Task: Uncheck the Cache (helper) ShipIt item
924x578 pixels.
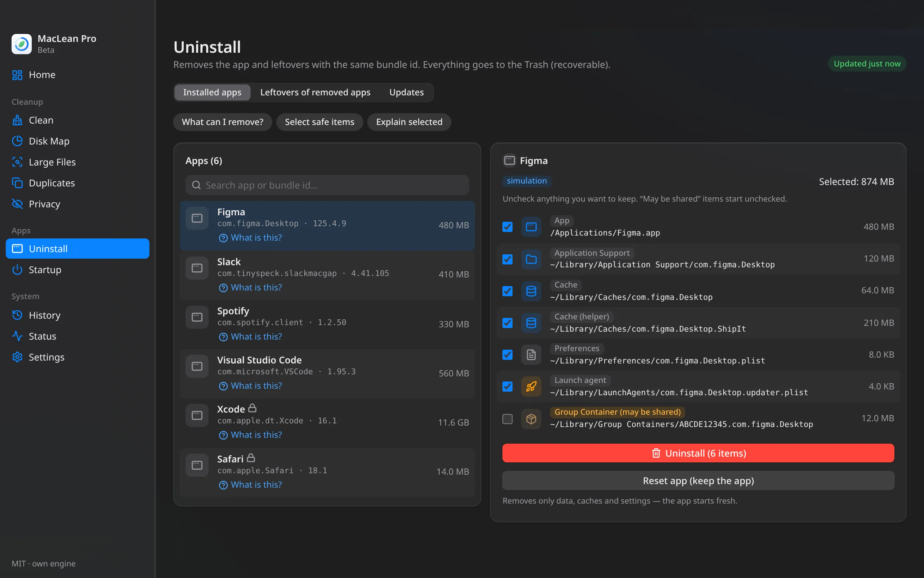Action: tap(507, 323)
